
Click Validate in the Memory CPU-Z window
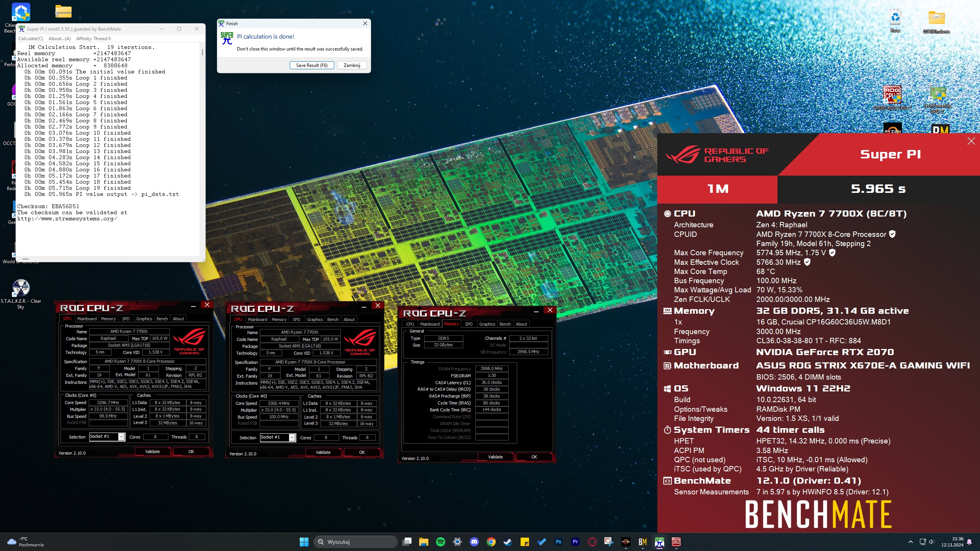click(x=495, y=457)
